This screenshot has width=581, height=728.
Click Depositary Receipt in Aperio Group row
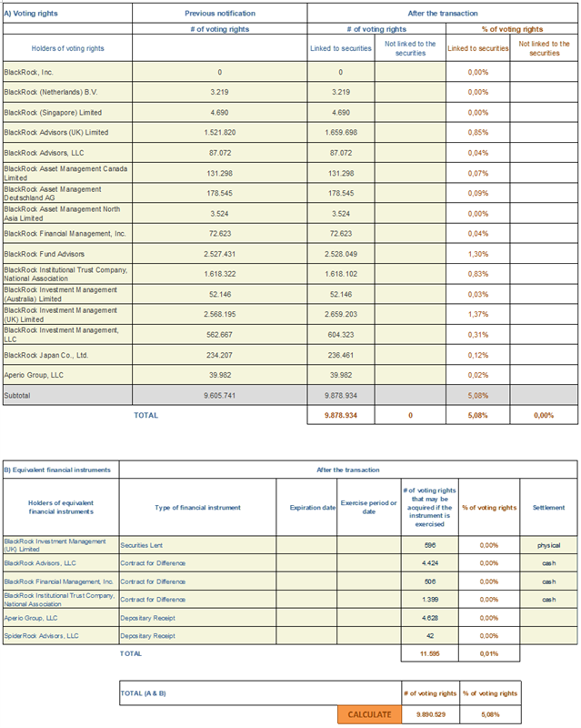(197, 618)
